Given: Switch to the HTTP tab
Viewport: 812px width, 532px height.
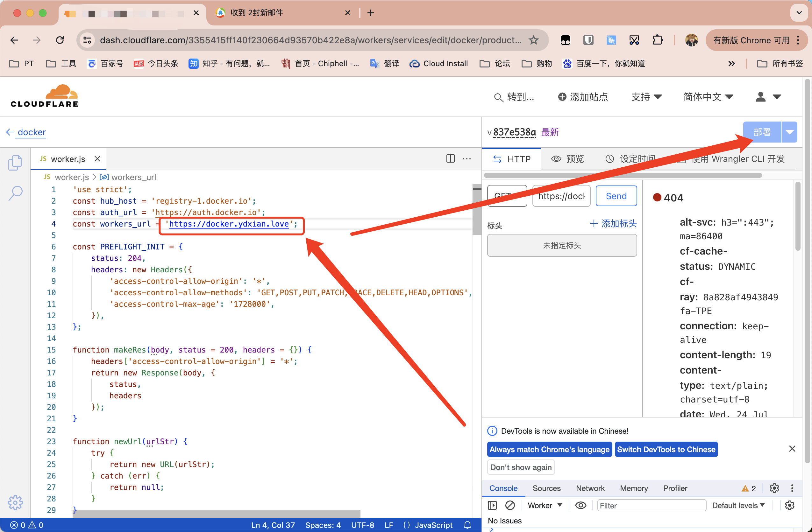Looking at the screenshot, I should (x=512, y=159).
